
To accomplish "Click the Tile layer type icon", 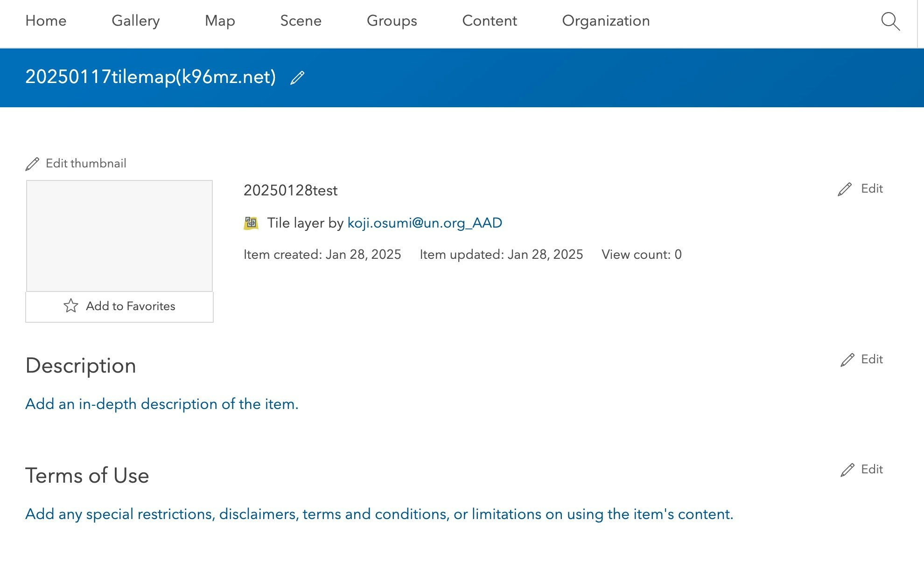I will click(x=251, y=223).
